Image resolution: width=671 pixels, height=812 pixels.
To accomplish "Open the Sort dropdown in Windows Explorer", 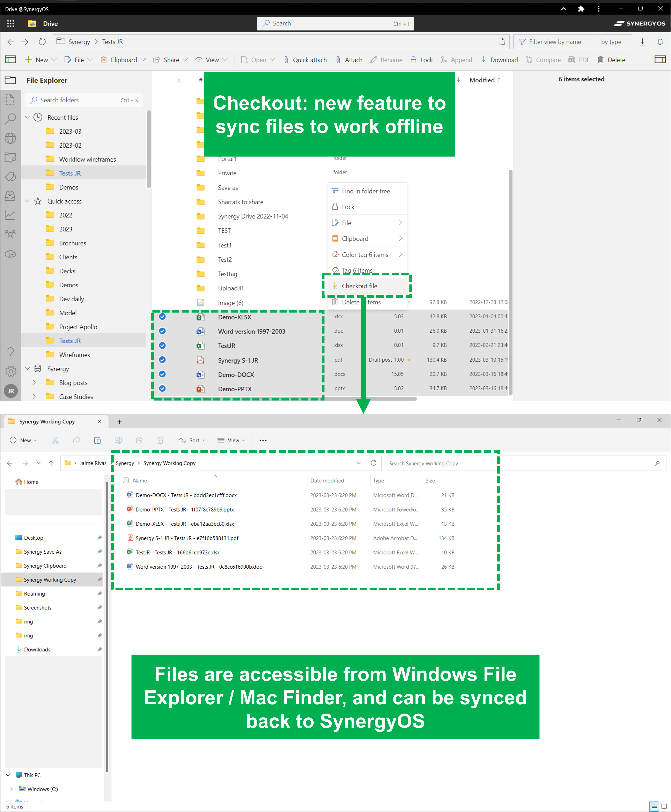I will point(192,440).
